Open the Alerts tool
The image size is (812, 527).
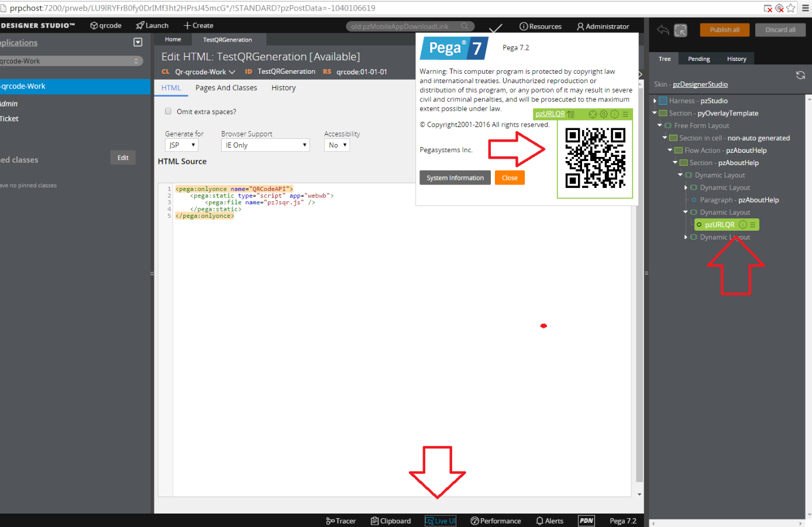click(549, 521)
